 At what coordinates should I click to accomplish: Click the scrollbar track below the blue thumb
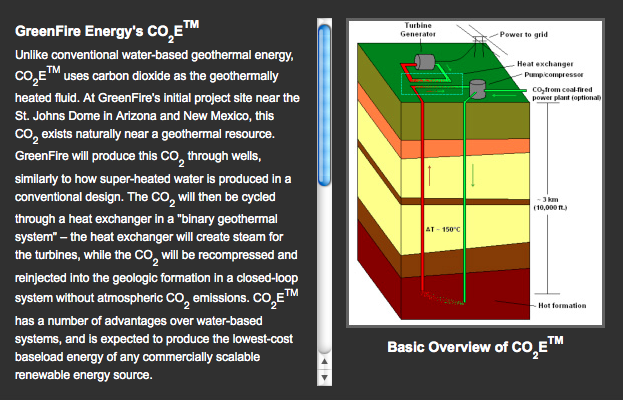pos(324,270)
